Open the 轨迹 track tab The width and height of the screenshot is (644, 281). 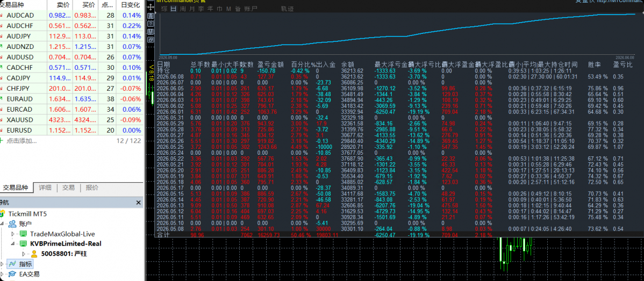(x=287, y=9)
